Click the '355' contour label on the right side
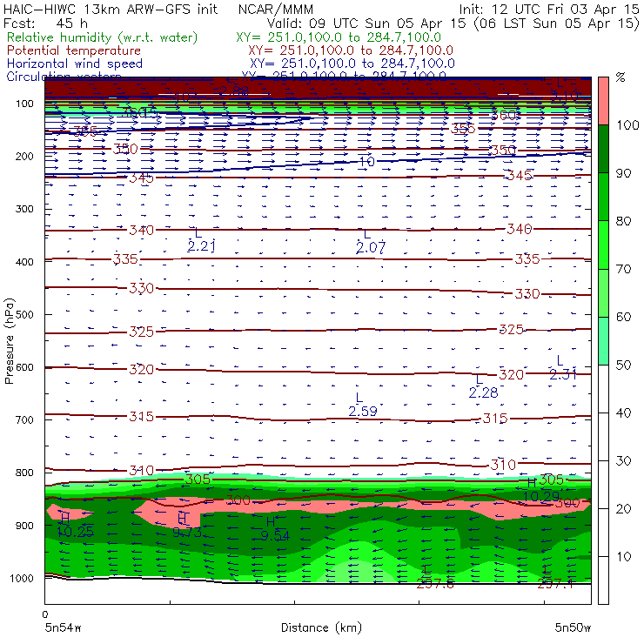This screenshot has width=644, height=644. [x=463, y=129]
